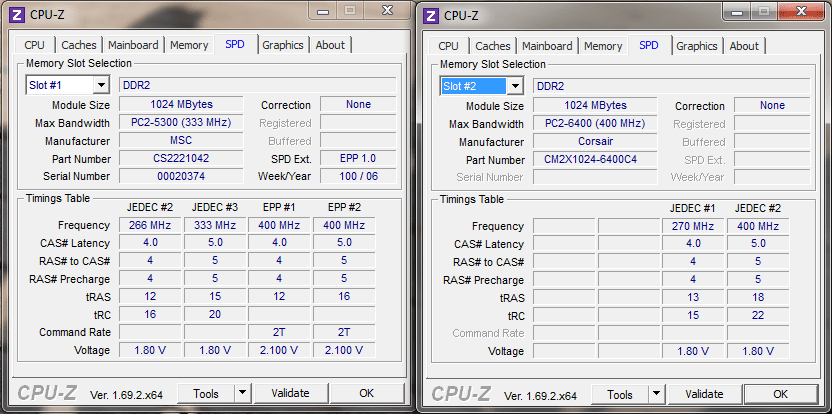Click the Corsair manufacturer field
The width and height of the screenshot is (832, 414).
595,142
